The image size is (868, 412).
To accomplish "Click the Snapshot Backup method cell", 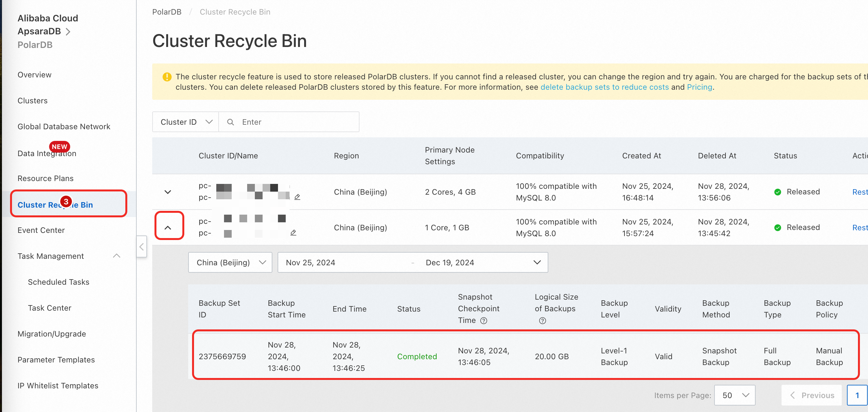I will [x=719, y=357].
